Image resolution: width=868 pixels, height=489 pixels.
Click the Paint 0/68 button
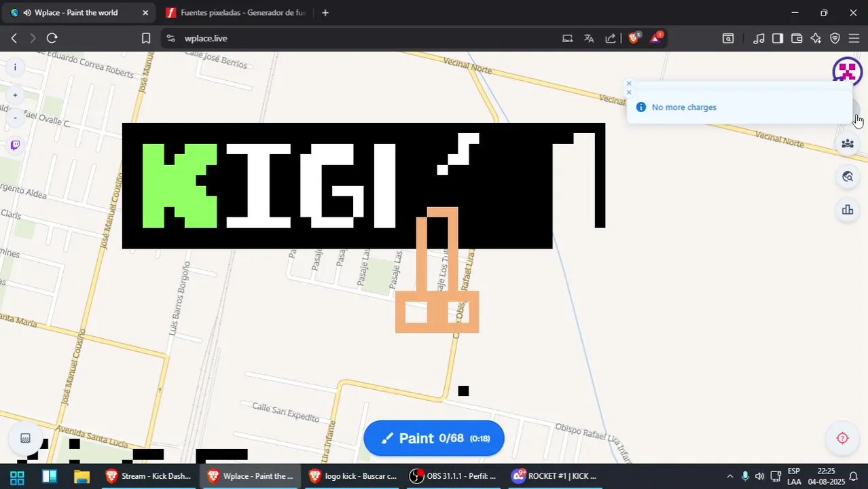tap(434, 438)
